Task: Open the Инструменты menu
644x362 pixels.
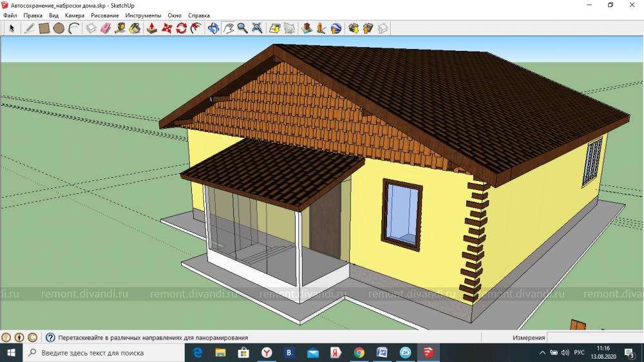Action: 144,15
